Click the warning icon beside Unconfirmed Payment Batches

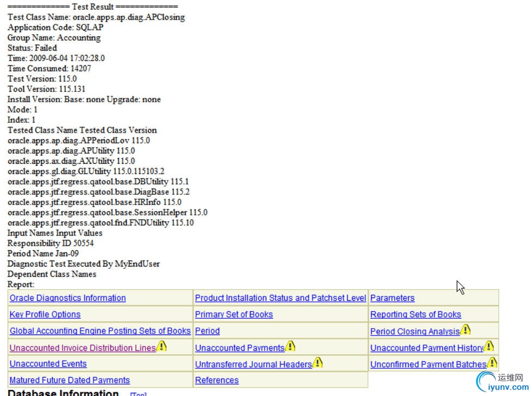point(492,362)
